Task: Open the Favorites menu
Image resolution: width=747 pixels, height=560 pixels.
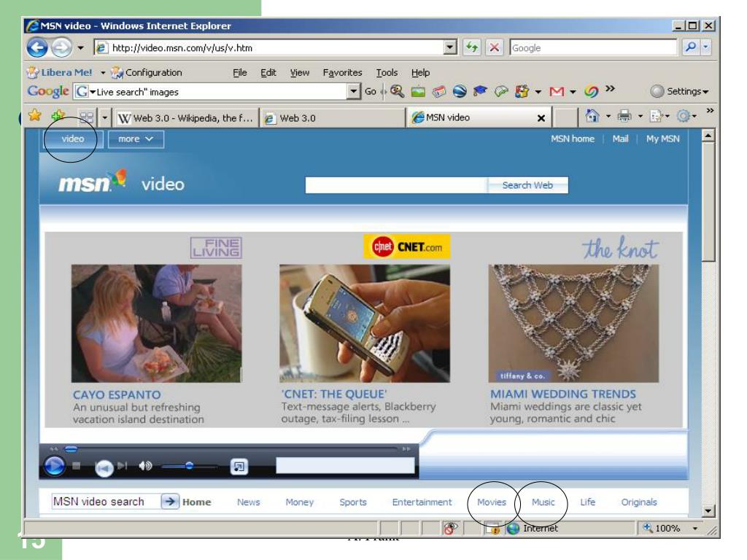Action: pos(342,72)
